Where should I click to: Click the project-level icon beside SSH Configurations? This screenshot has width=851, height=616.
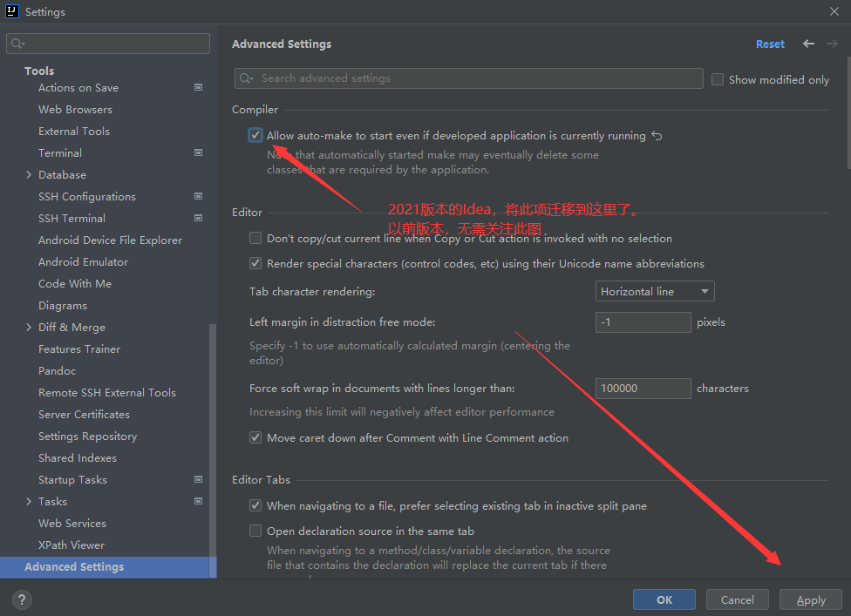(x=199, y=196)
